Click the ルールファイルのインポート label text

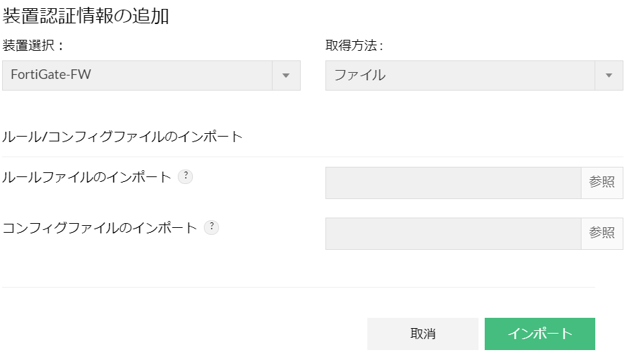coord(87,177)
